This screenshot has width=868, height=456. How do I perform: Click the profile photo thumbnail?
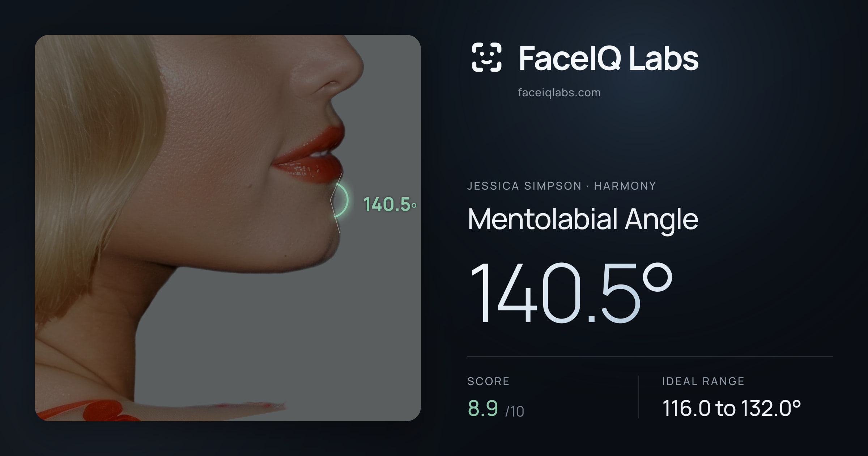(x=228, y=228)
